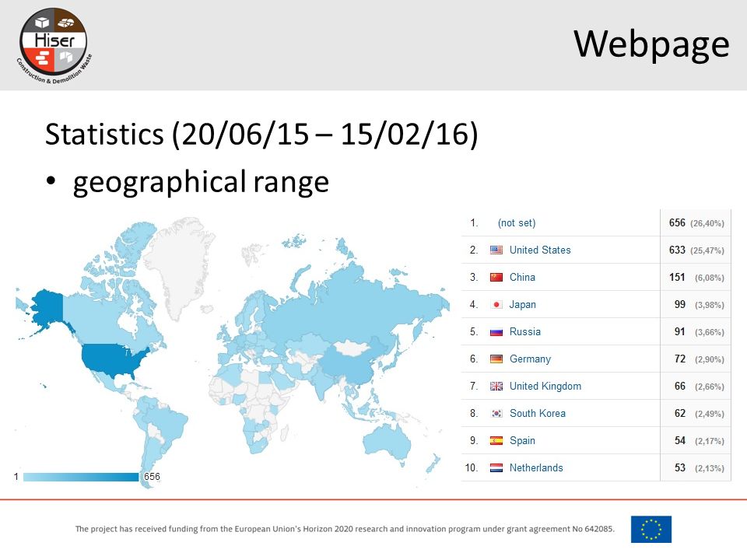This screenshot has height=560, width=747.
Task: Click the 151 sessions value
Action: pos(676,277)
